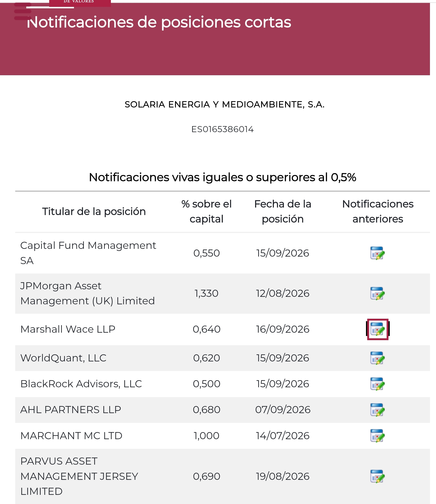Click the MARCHANT MC LTD percentage 1,000

tap(206, 436)
